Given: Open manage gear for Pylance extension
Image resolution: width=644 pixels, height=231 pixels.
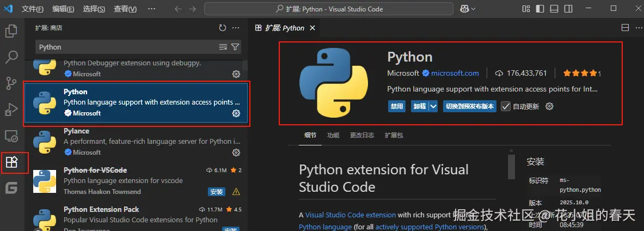Looking at the screenshot, I should point(236,153).
